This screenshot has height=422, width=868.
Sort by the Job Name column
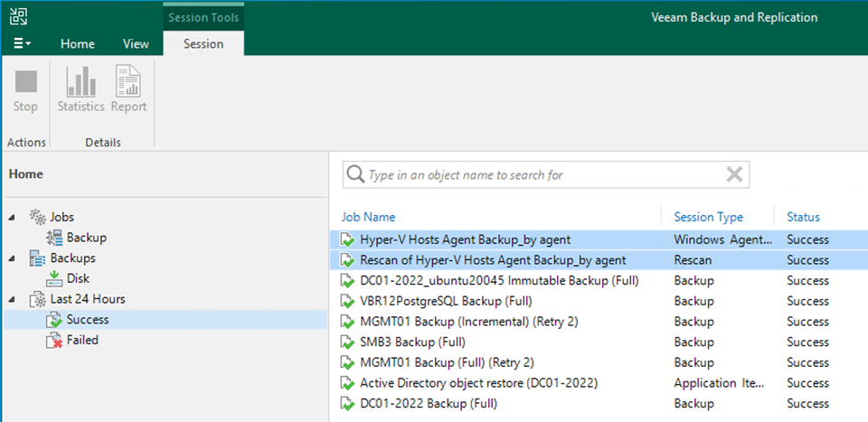369,217
